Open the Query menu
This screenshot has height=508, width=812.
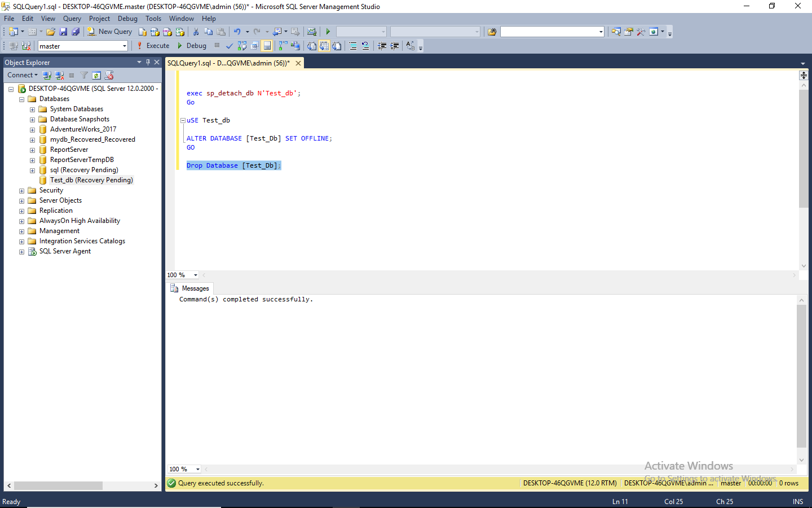[72, 19]
